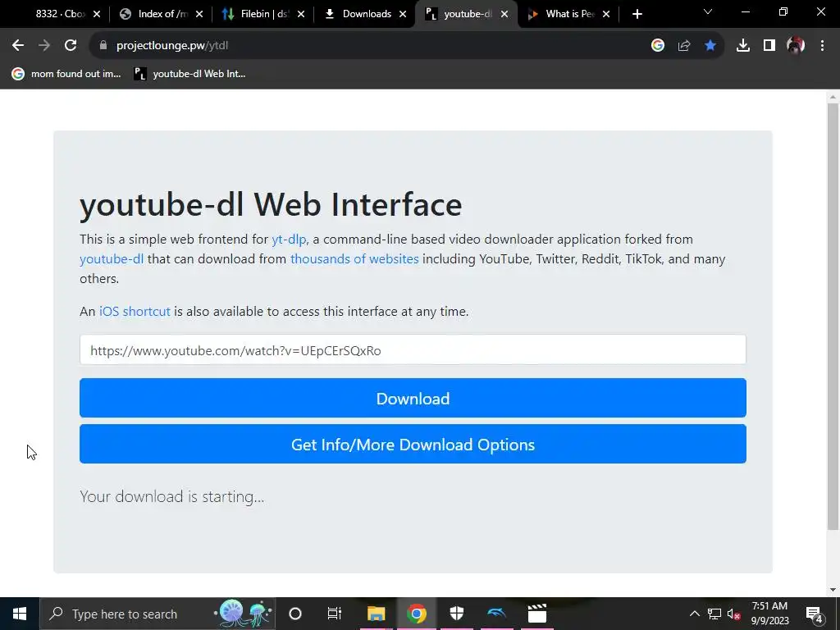Open the clapperboard video app taskbar icon

[536, 614]
